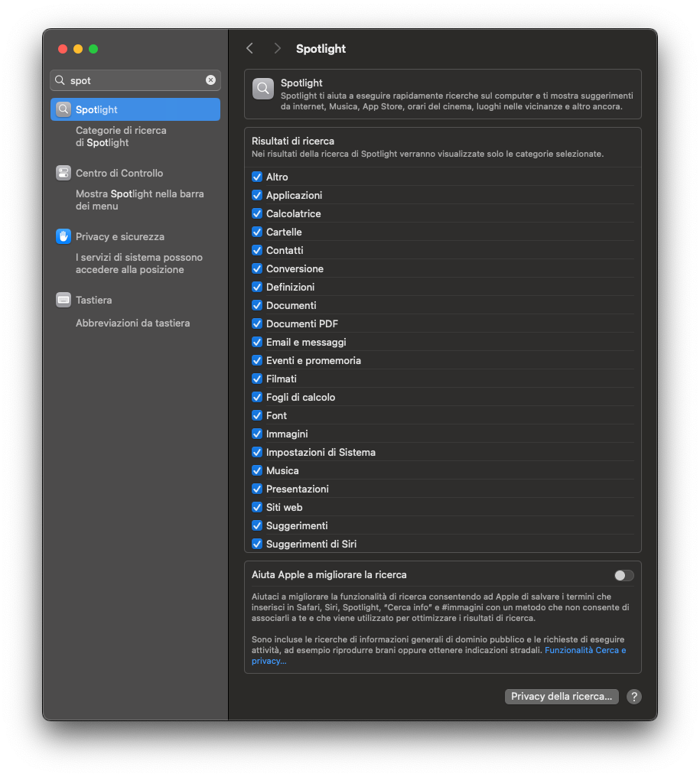Viewport: 700px width, 777px height.
Task: Click into the search field containing spot
Action: [x=135, y=80]
